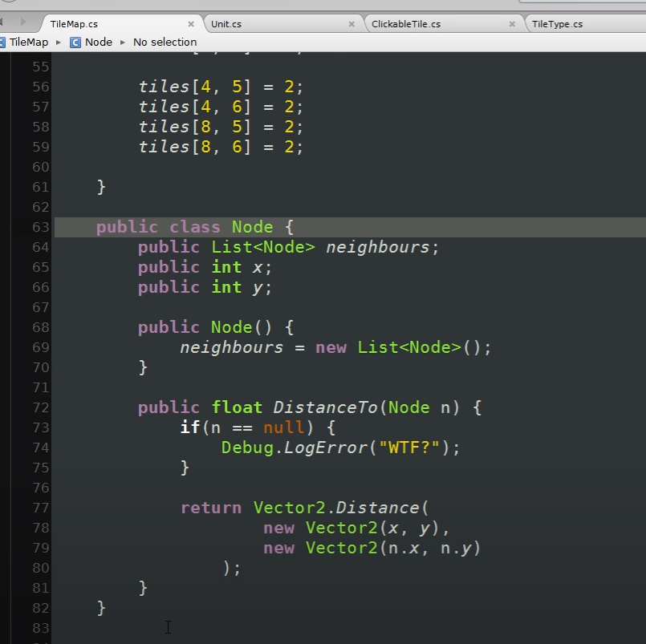Click on 'public int x;' line
This screenshot has height=644, width=646.
point(205,267)
